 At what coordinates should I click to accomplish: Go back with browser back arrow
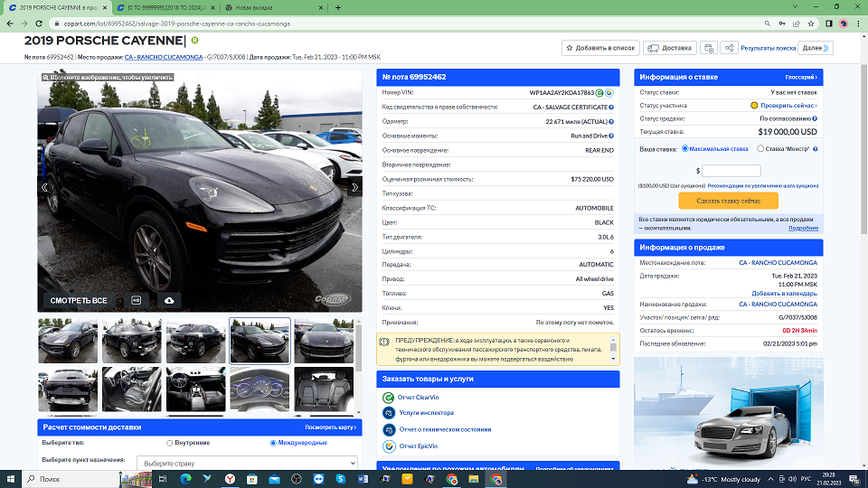click(x=10, y=23)
